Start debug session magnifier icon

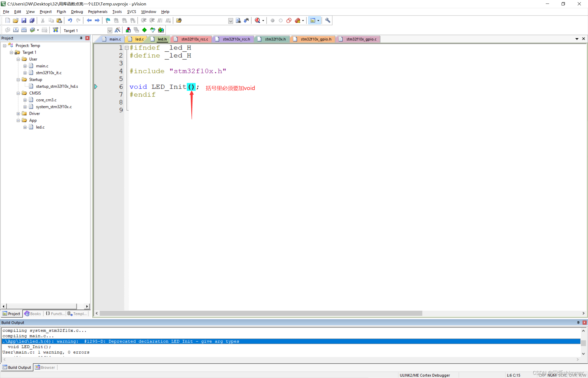point(258,20)
